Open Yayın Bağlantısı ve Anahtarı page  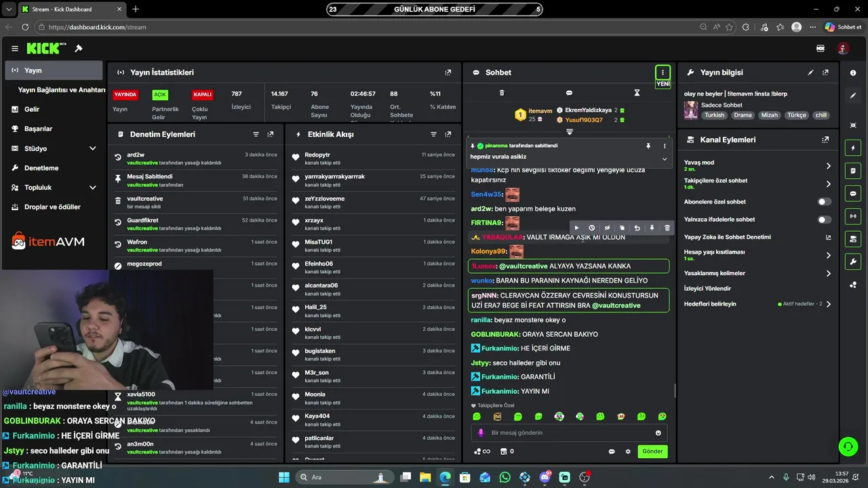[62, 89]
